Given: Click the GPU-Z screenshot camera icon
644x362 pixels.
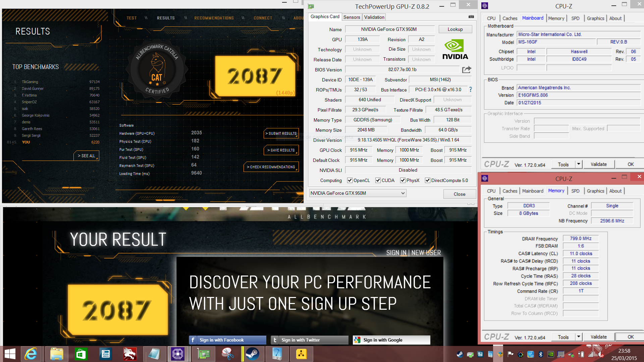Looking at the screenshot, I should (471, 16).
